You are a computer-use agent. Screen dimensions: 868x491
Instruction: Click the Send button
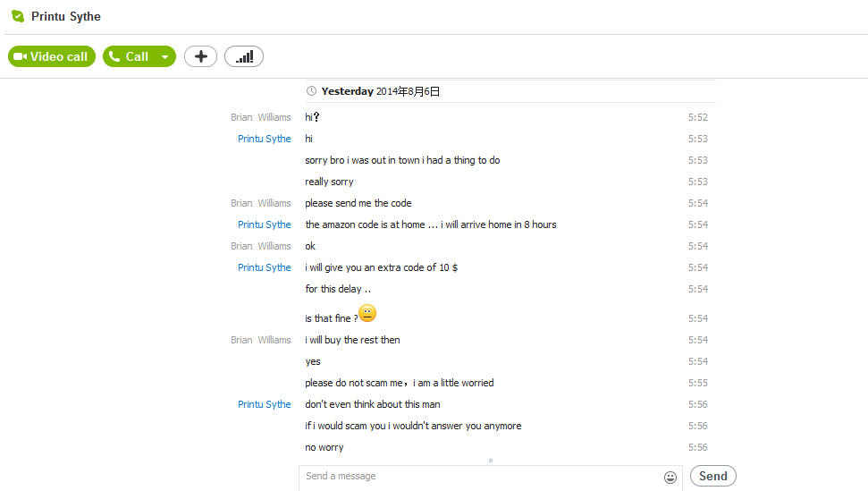(713, 476)
